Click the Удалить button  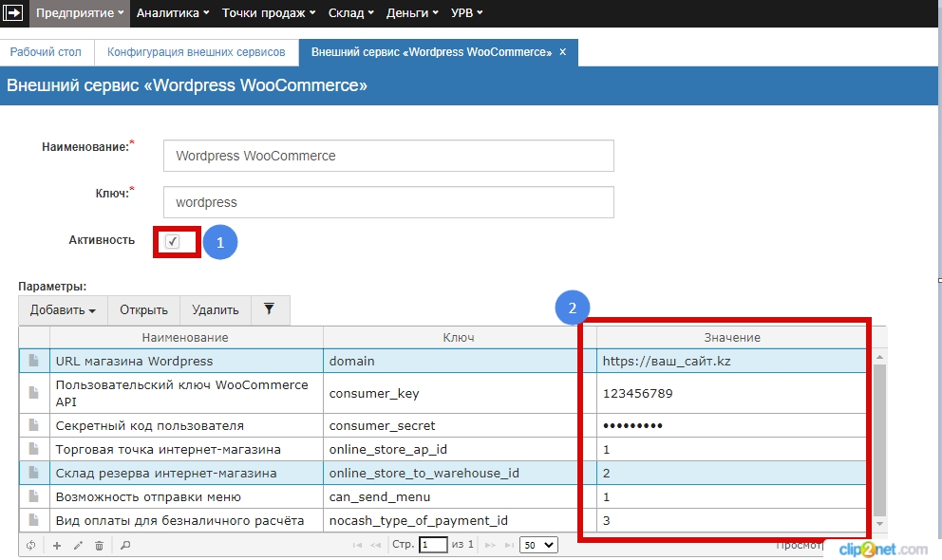click(215, 310)
